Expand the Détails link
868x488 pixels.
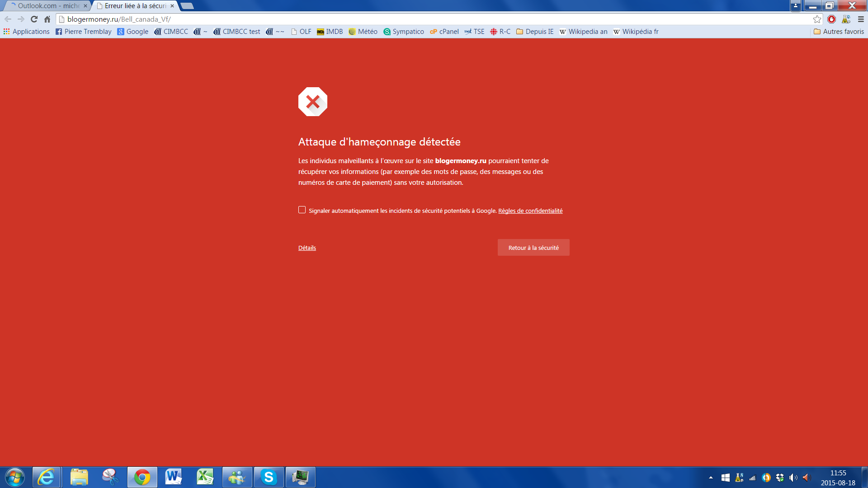307,248
